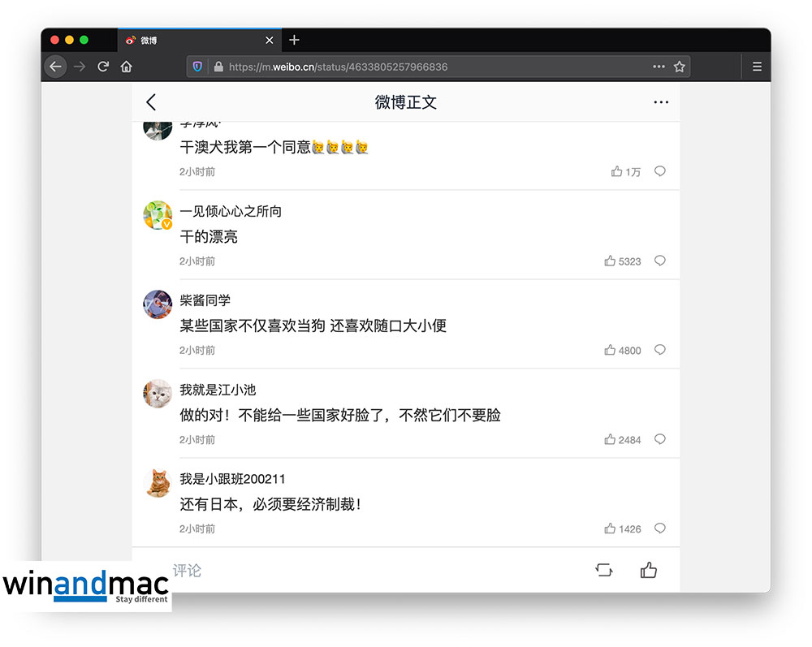Reply to 我是小跟班200211's comment via bubble icon
The image size is (812, 647).
pos(660,528)
